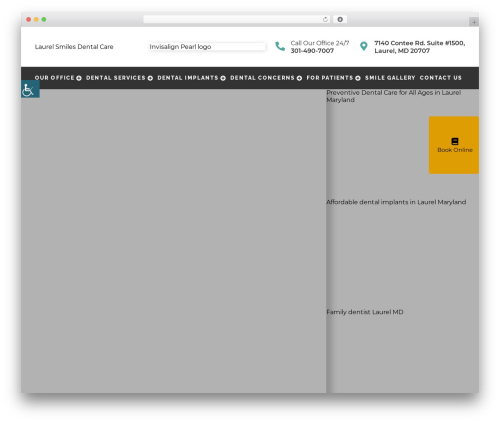Click the browser download extension icon

[x=340, y=19]
